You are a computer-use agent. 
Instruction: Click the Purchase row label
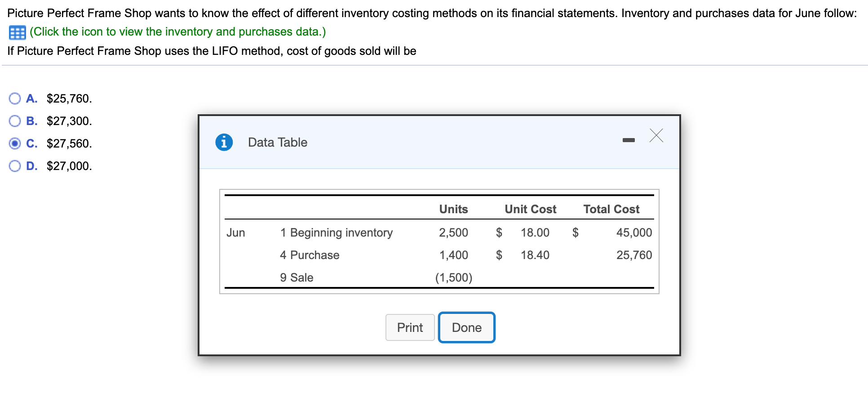pos(314,255)
